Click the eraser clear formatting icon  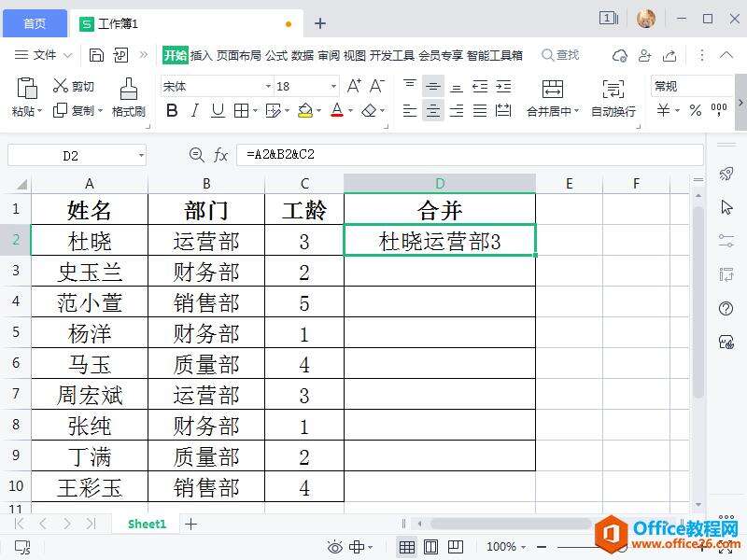coord(369,111)
